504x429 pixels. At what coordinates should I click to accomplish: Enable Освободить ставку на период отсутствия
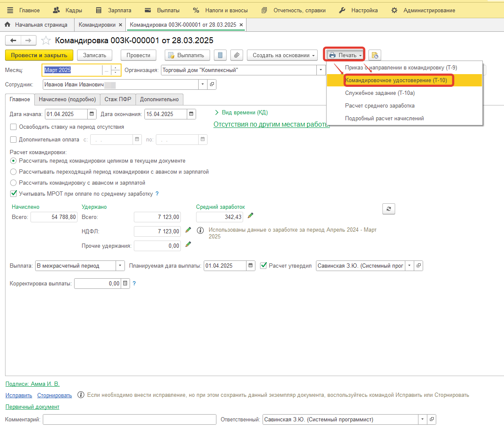[13, 127]
